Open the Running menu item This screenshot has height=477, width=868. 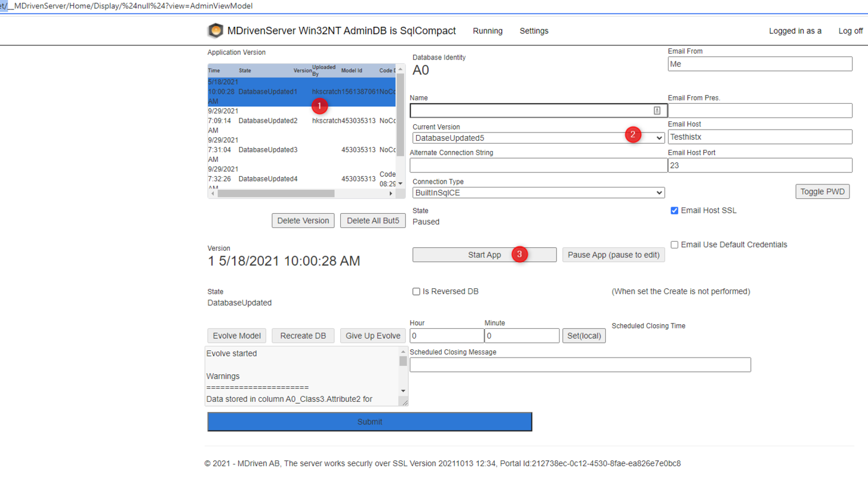pos(488,31)
